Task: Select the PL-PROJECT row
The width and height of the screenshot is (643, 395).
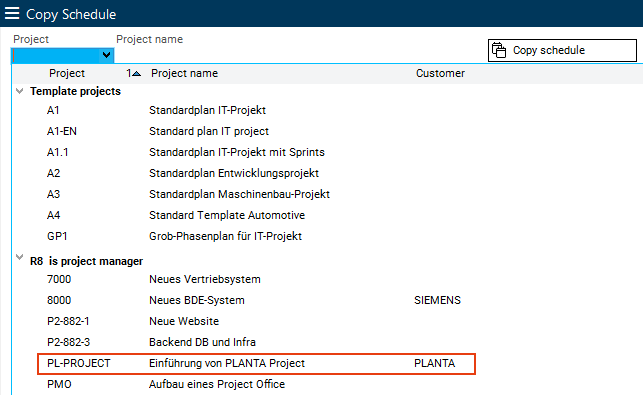Action: click(x=257, y=363)
